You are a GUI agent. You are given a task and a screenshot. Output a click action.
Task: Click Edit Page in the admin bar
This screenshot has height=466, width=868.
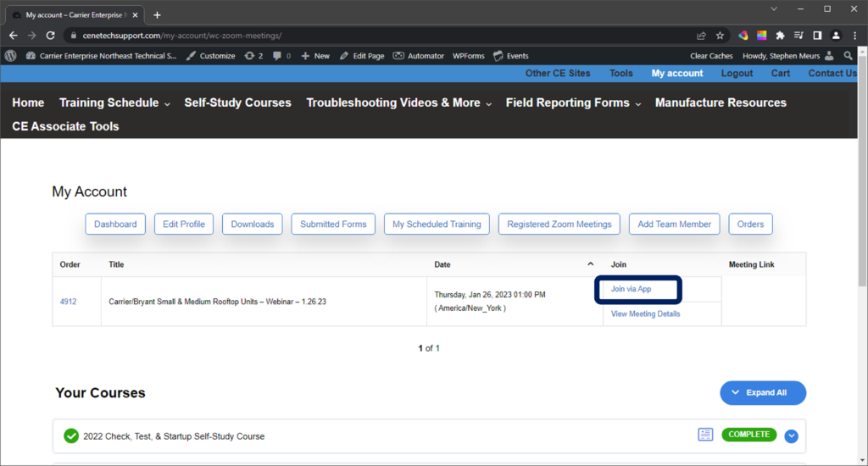pos(362,56)
